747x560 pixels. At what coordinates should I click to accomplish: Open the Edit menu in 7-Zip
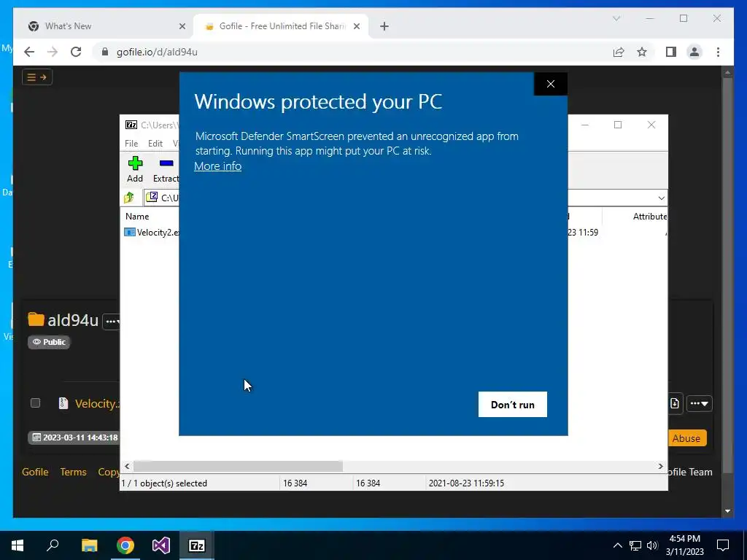pos(155,144)
